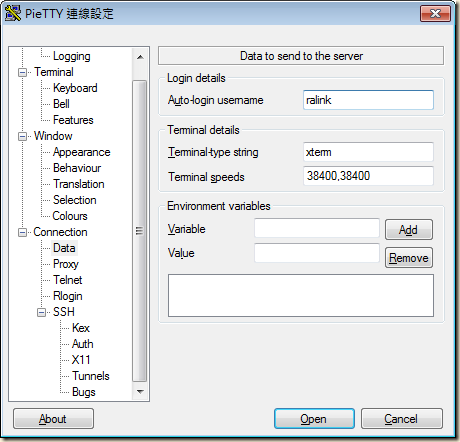
Task: Open the Bell settings page
Action: [x=61, y=104]
